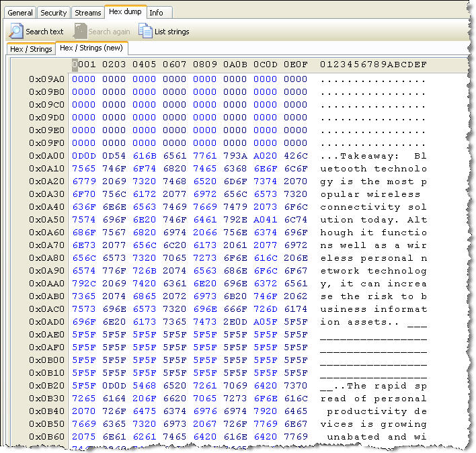Select the Hex / Strings (new) sub-tab
Screen dimensions: 476x453
click(x=91, y=48)
